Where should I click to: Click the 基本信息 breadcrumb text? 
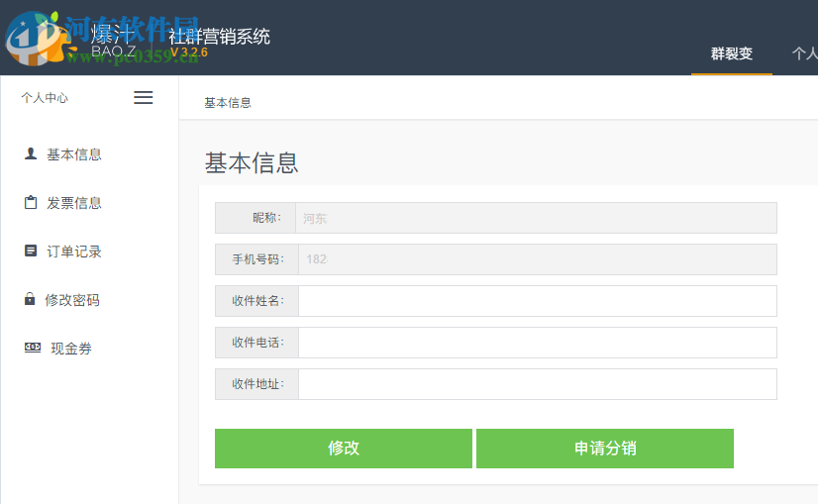[228, 103]
